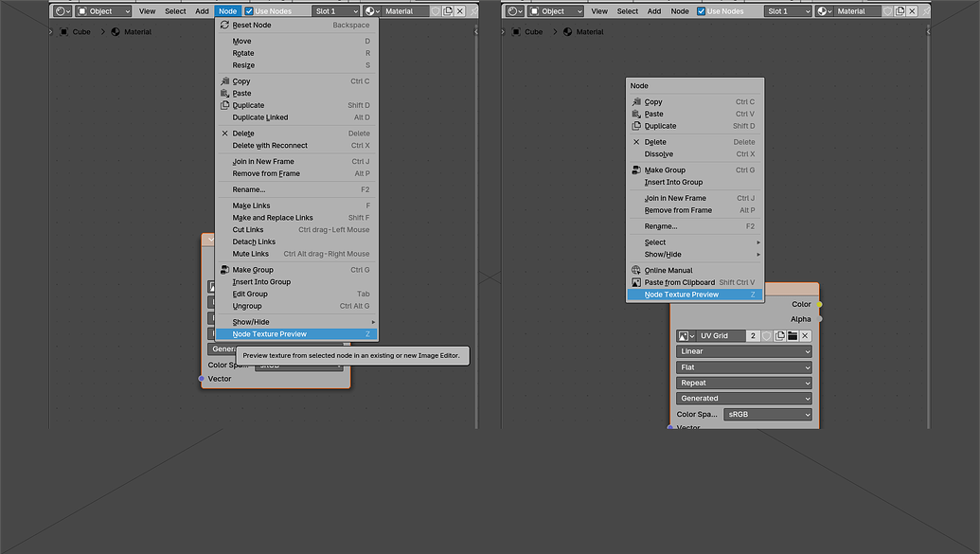Click fake user shield icon in left header
This screenshot has width=980, height=554.
tap(436, 11)
